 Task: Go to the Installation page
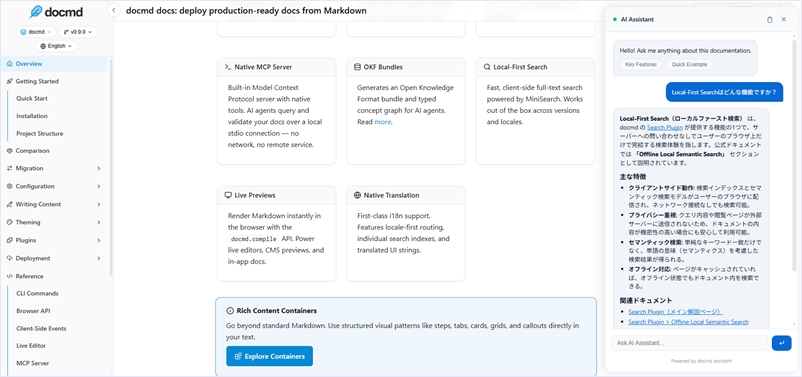point(32,116)
